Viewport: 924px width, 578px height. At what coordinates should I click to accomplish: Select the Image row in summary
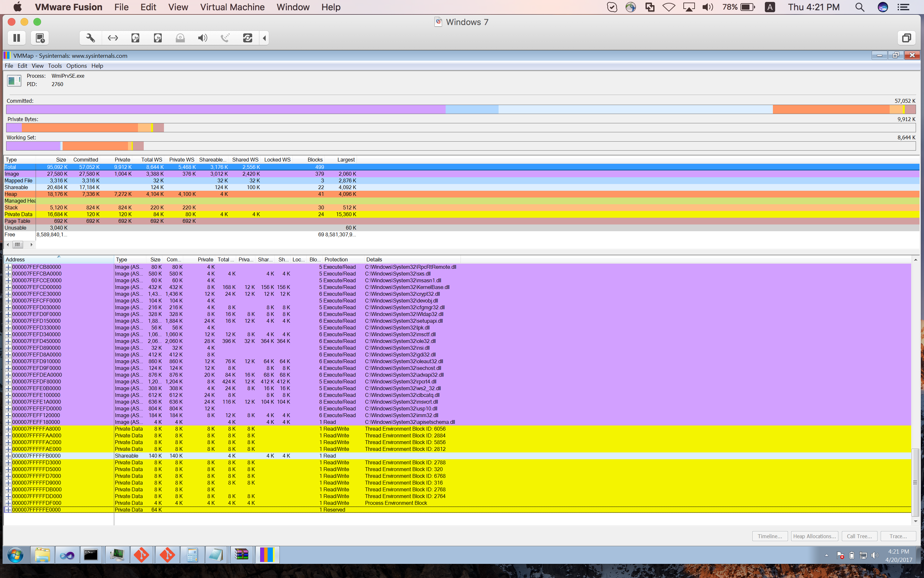coord(461,174)
